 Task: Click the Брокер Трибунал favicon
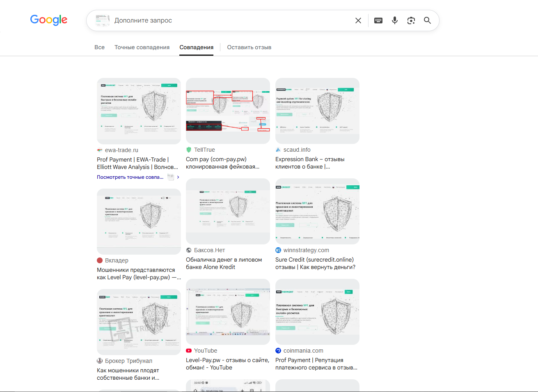pyautogui.click(x=100, y=361)
